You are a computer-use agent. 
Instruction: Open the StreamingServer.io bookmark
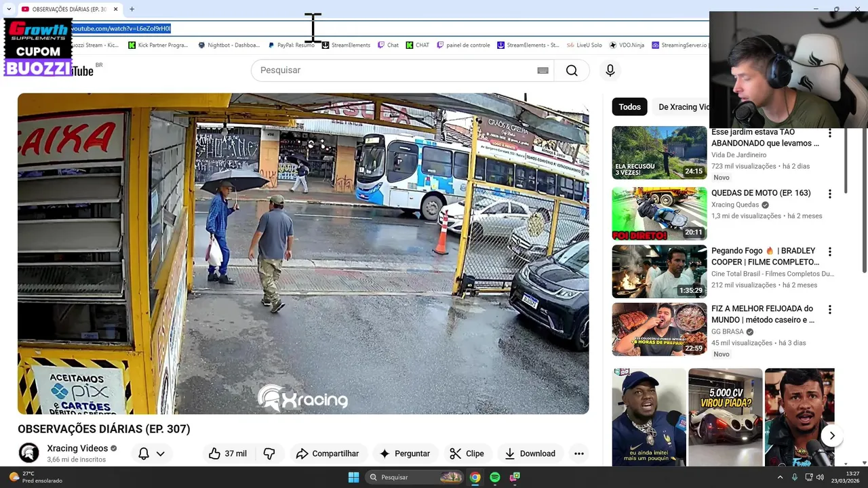tap(679, 45)
